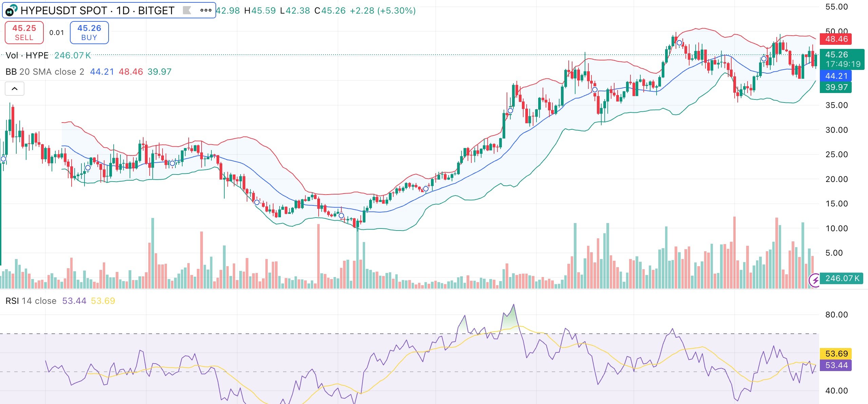Click the red 48.46 upper band price label
The image size is (868, 404).
[837, 39]
